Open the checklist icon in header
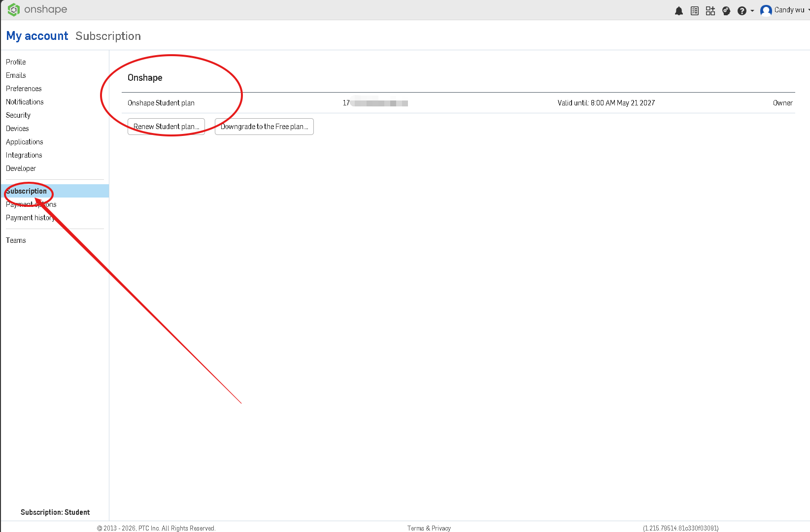 (x=695, y=11)
